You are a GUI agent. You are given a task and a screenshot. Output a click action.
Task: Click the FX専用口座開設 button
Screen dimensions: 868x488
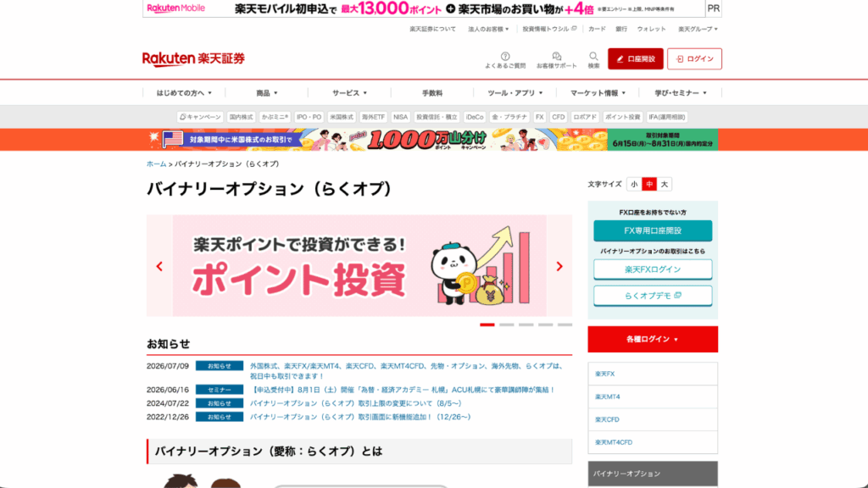point(653,230)
